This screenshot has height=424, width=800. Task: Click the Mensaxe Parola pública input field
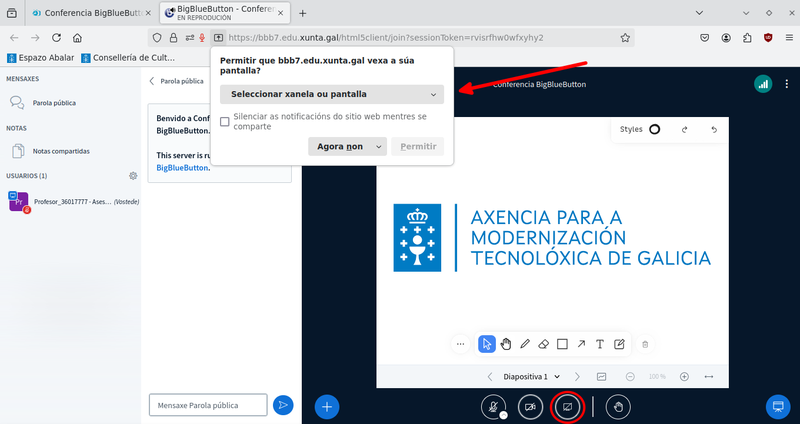coord(208,404)
